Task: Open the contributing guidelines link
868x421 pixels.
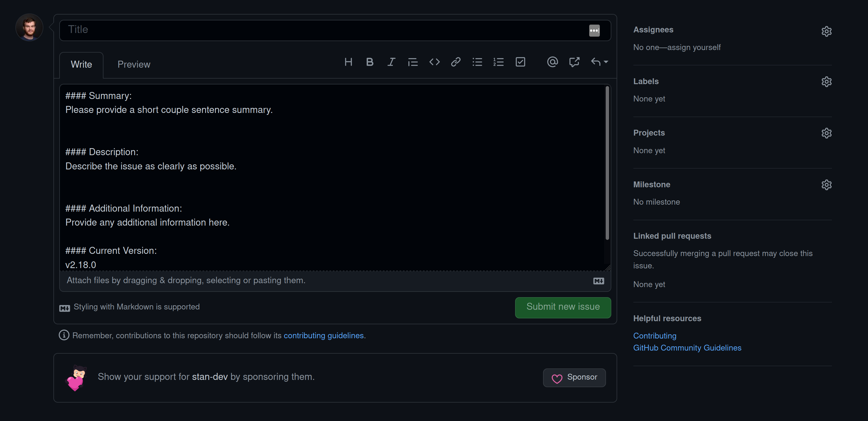Action: 324,335
